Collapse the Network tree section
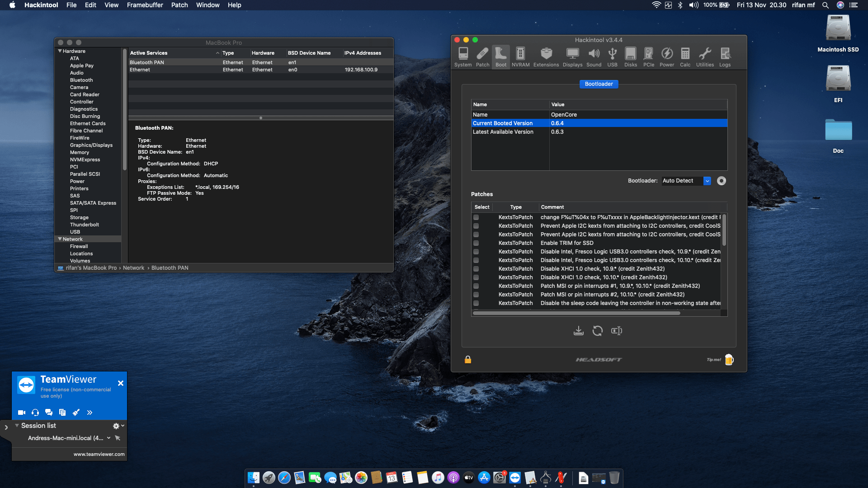This screenshot has height=488, width=868. click(x=60, y=239)
